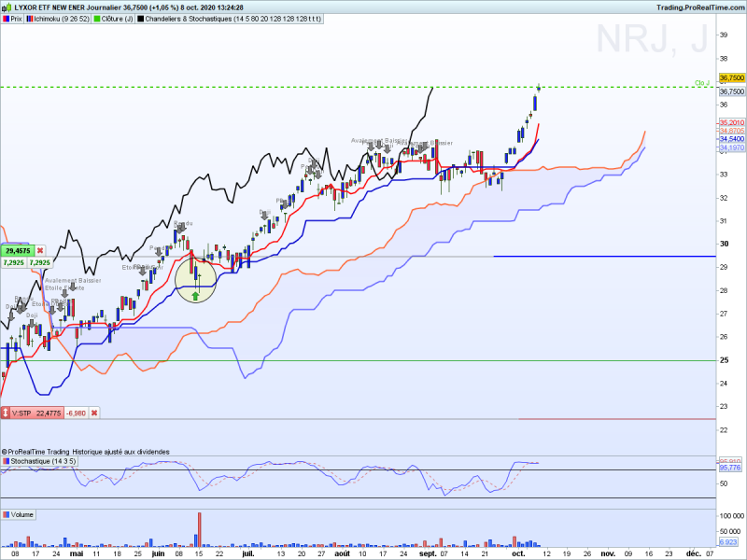The image size is (747, 560).
Task: Click the déc. month on the time axis
Action: (694, 553)
